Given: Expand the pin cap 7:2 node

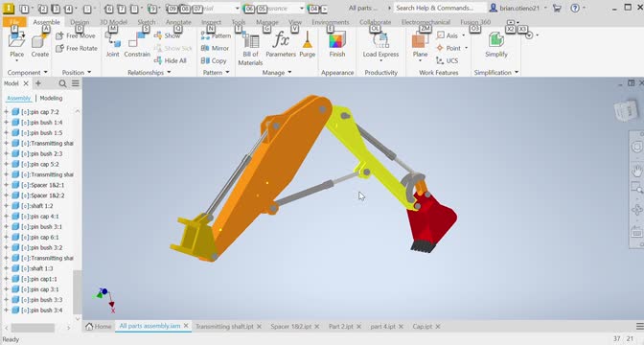Looking at the screenshot, I should (x=6, y=112).
